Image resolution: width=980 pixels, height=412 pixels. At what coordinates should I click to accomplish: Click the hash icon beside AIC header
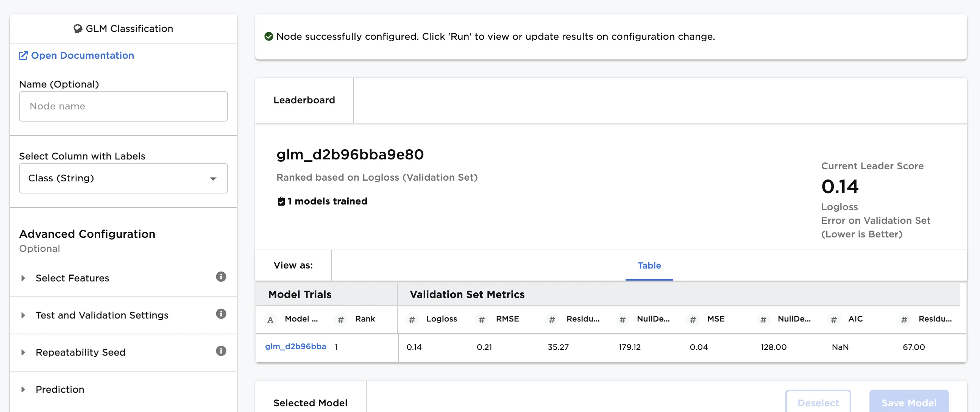tap(833, 320)
